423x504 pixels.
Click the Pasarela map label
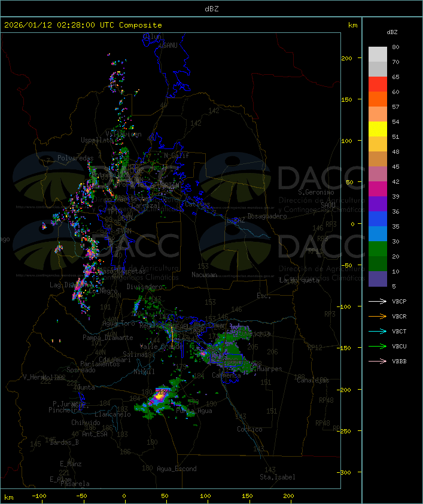coord(75,484)
